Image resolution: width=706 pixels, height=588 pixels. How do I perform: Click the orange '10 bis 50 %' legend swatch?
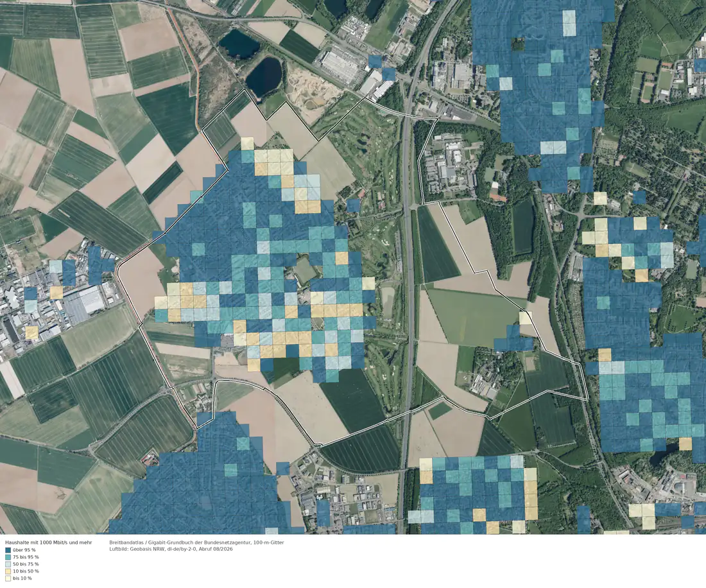(8, 571)
